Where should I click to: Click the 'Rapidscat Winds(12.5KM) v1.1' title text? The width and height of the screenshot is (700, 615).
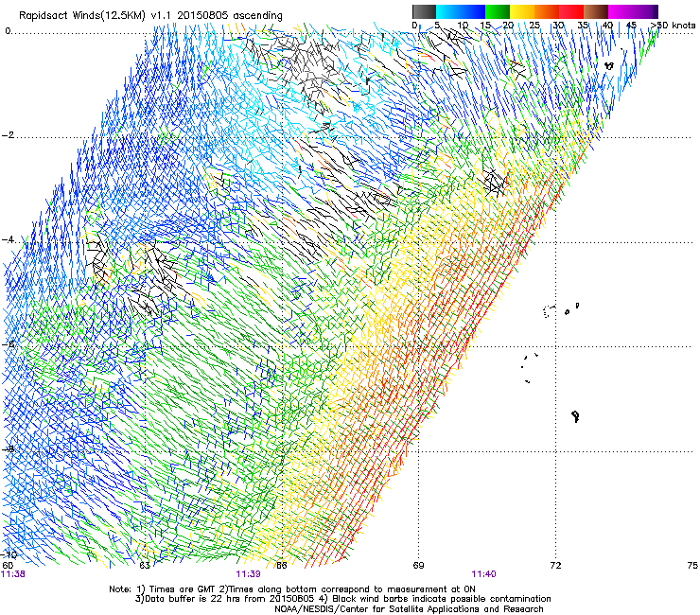click(96, 16)
